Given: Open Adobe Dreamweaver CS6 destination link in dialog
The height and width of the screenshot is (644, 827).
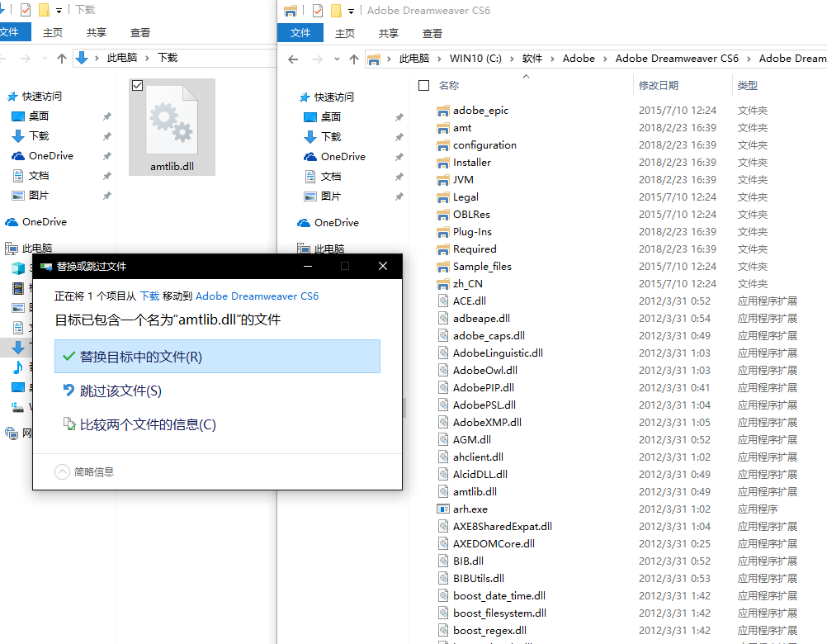Looking at the screenshot, I should pyautogui.click(x=257, y=296).
